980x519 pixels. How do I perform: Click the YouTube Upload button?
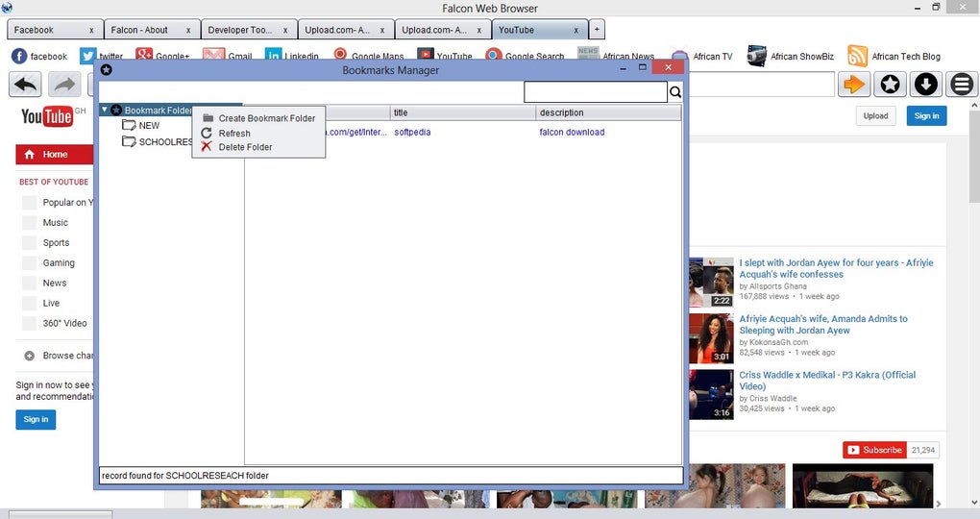pos(875,115)
